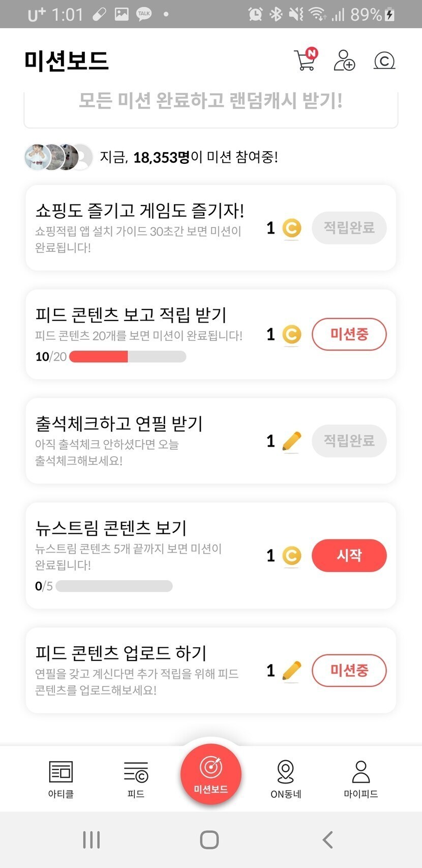The width and height of the screenshot is (422, 868).
Task: Tap the 10/20 feed mission progress bar
Action: pyautogui.click(x=128, y=357)
